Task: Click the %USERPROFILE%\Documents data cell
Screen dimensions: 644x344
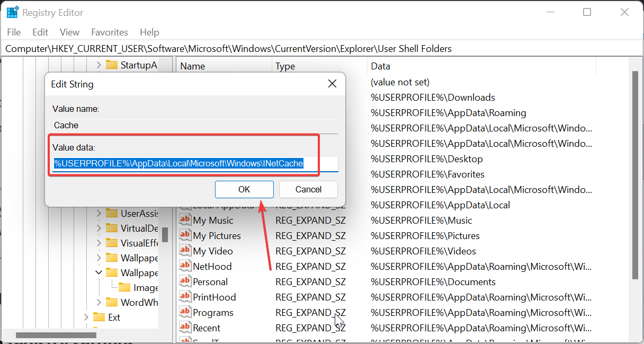Action: click(433, 282)
